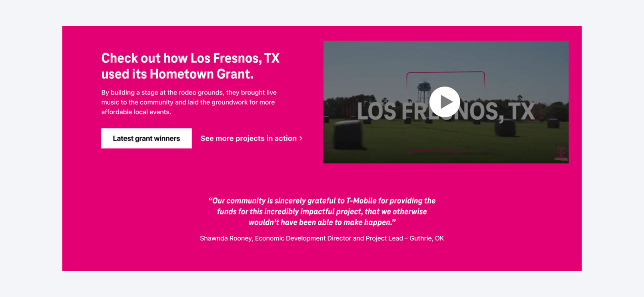The width and height of the screenshot is (644, 297).
Task: Click the Check out how Los Fresnos heading
Action: coord(190,66)
